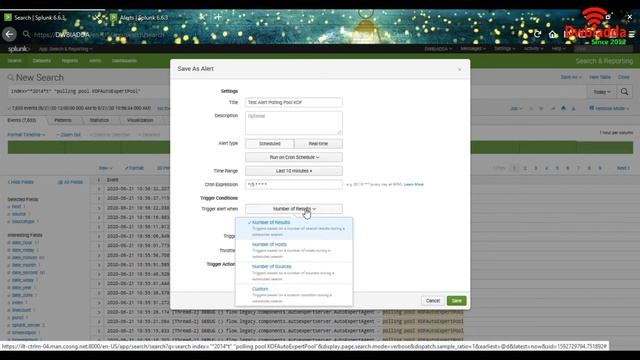Open Dashboards in the green nav bar
The height and width of the screenshot is (360, 640).
[124, 61]
